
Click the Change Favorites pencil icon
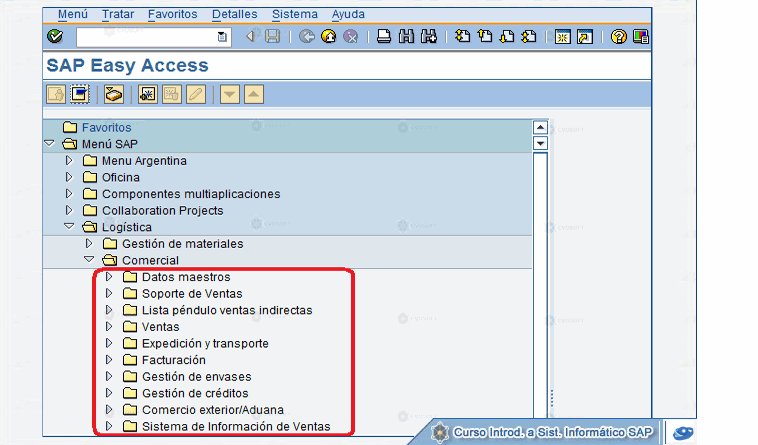coord(196,94)
